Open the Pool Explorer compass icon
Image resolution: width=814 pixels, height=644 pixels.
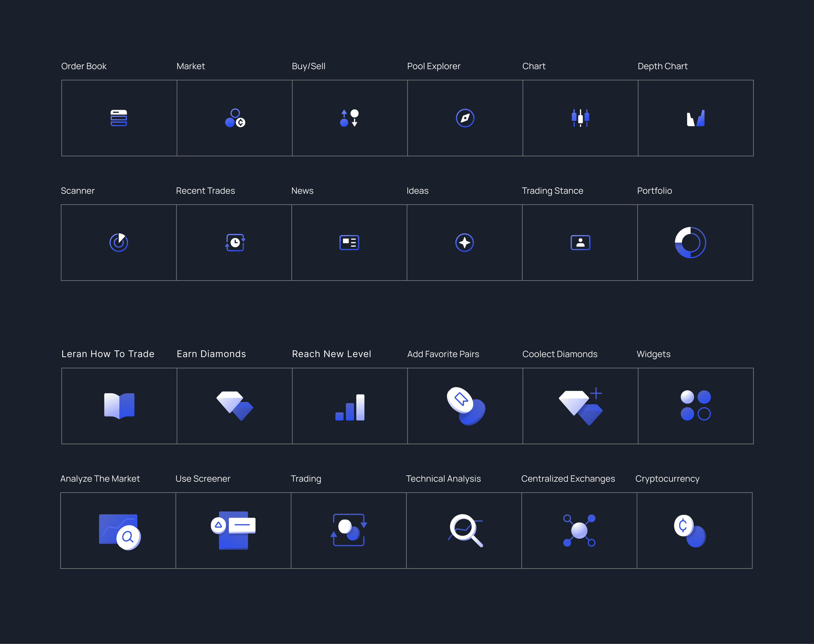tap(465, 118)
